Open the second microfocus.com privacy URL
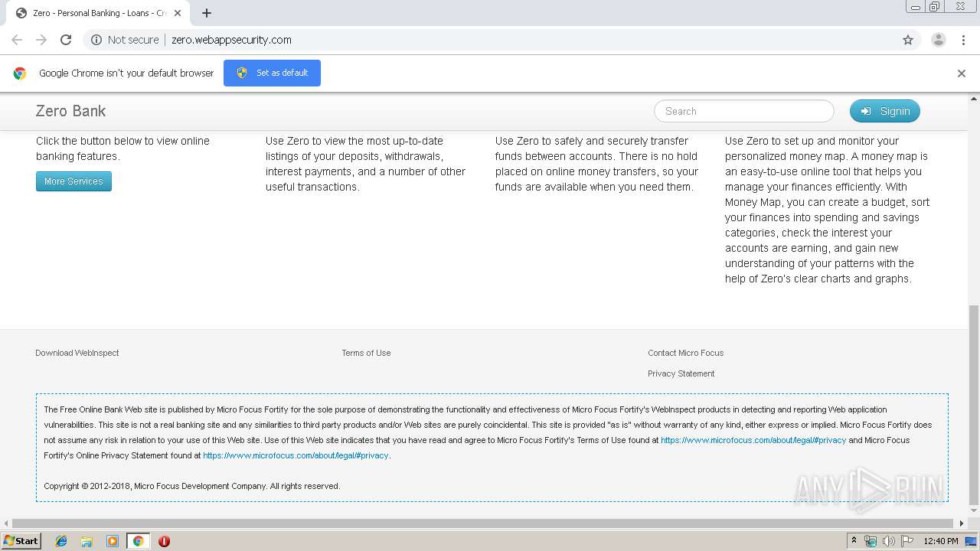 tap(296, 455)
